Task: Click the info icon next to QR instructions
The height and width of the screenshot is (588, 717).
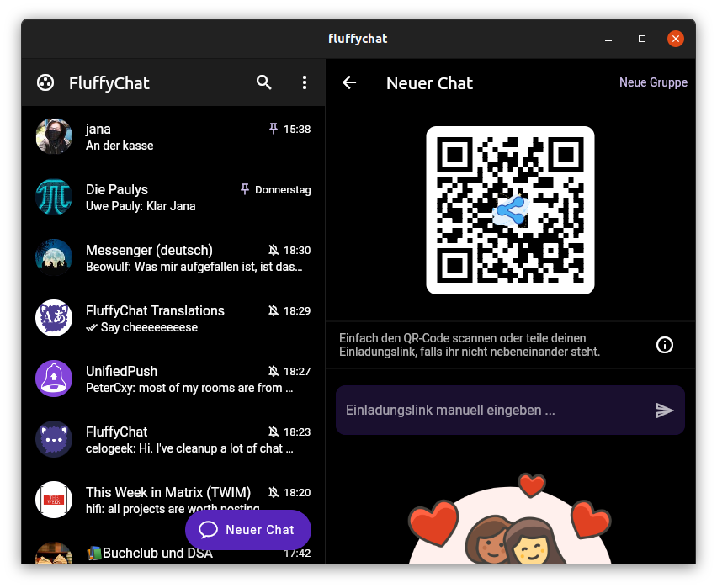Action: click(665, 345)
